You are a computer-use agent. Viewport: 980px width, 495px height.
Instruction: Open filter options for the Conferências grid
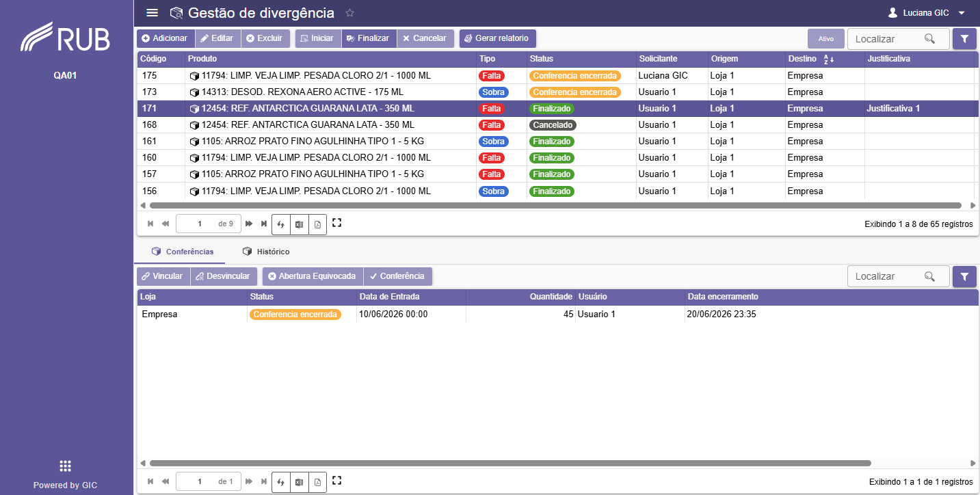pyautogui.click(x=964, y=277)
